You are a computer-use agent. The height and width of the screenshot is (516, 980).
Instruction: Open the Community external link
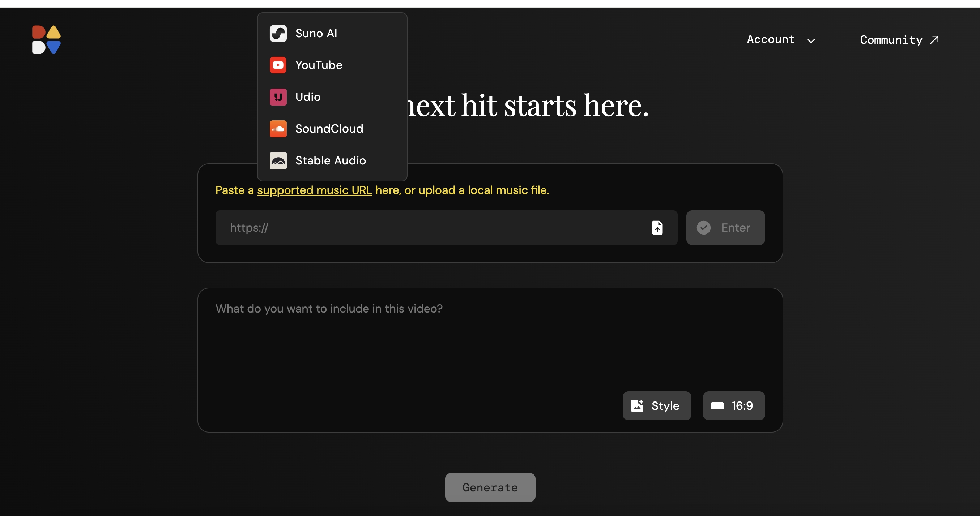point(899,39)
